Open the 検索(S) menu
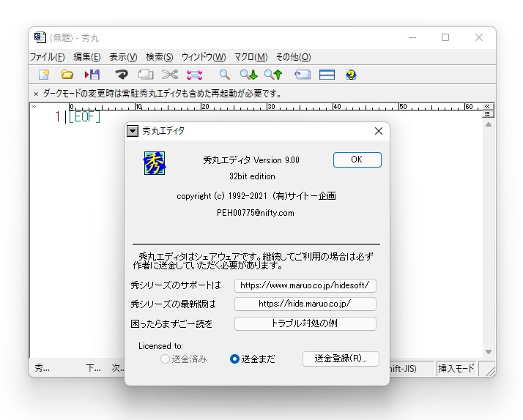 (x=160, y=57)
